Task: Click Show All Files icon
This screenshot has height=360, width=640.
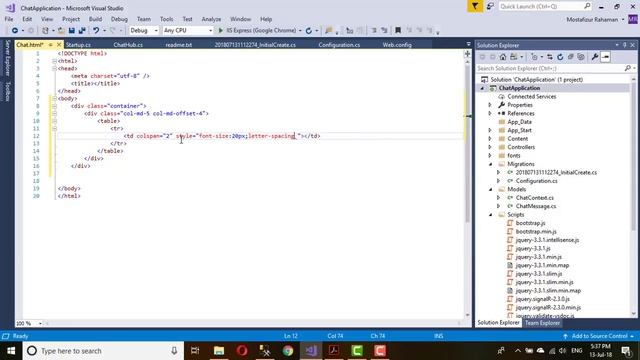Action: (581, 57)
